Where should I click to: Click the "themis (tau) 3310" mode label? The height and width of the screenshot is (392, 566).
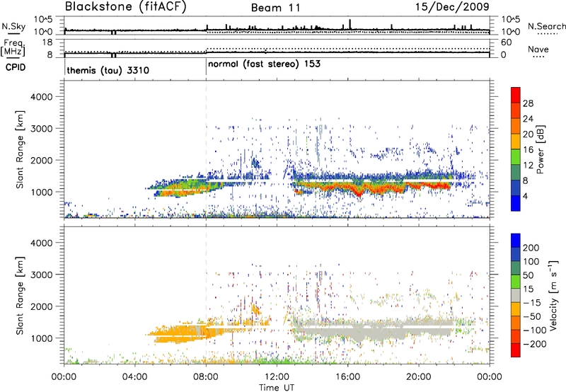[x=108, y=70]
